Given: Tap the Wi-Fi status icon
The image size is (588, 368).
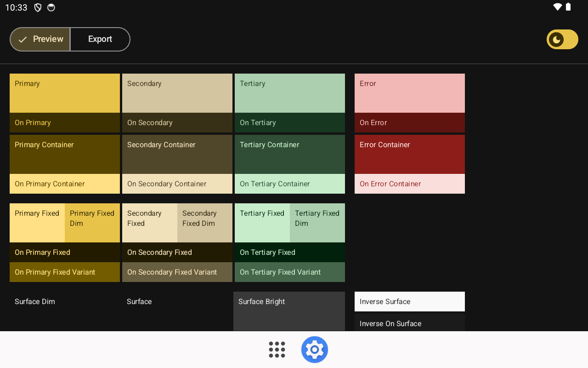Looking at the screenshot, I should 557,7.
